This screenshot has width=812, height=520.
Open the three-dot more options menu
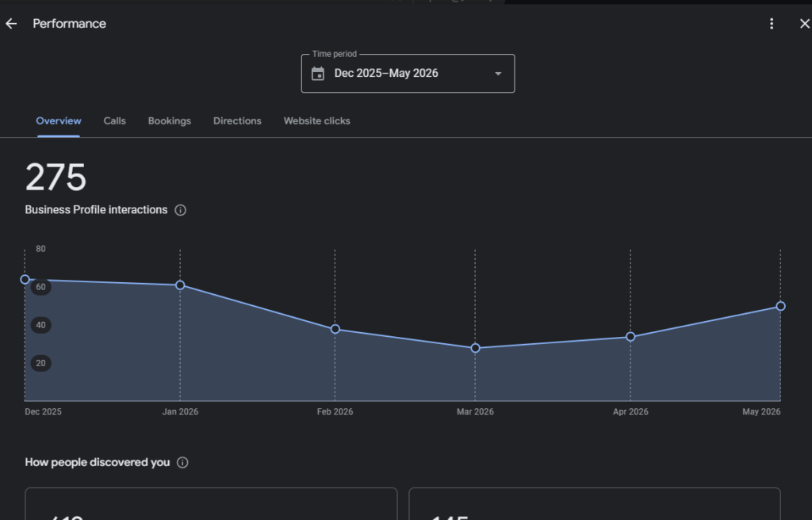[x=772, y=24]
